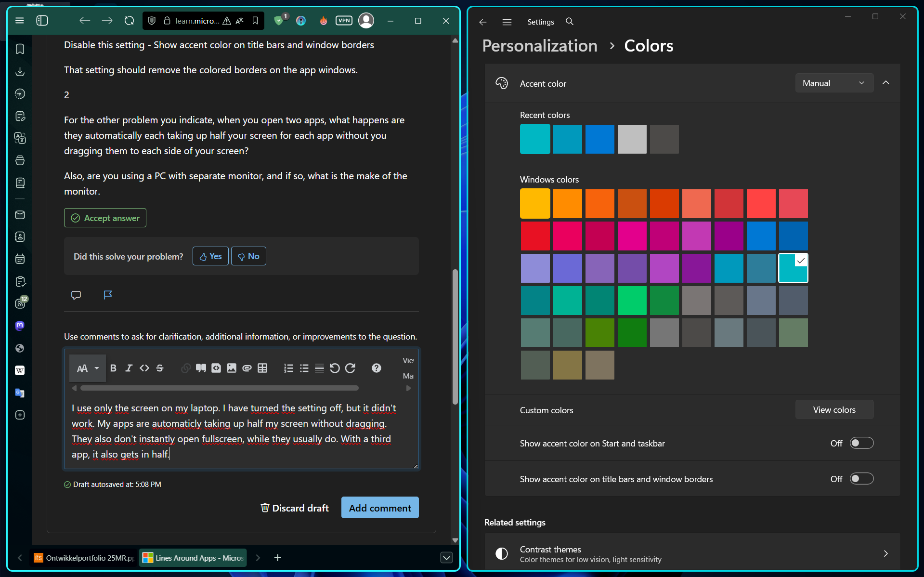Screen dimensions: 924x577
Task: Switch to Ontwikkelportfolio 25MR tab
Action: click(x=84, y=558)
